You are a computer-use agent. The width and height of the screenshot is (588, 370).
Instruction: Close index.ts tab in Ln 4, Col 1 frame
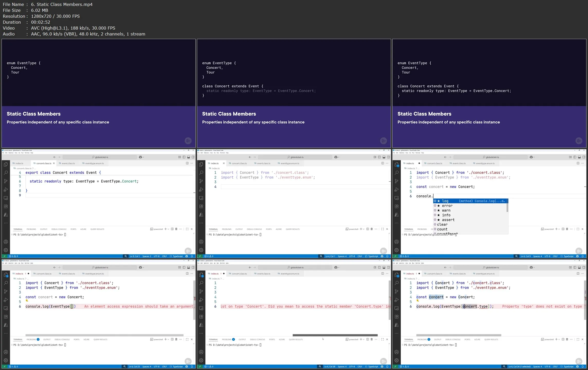[x=224, y=163]
